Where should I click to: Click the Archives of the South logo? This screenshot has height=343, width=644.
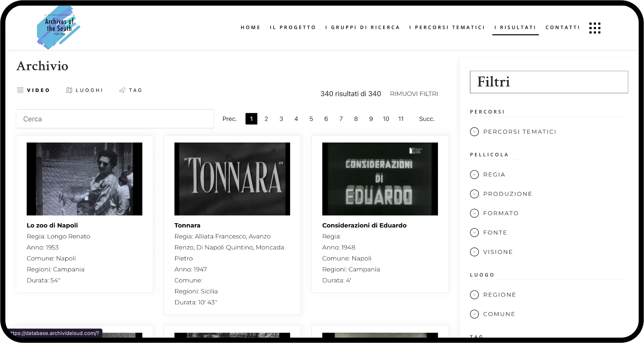[59, 27]
